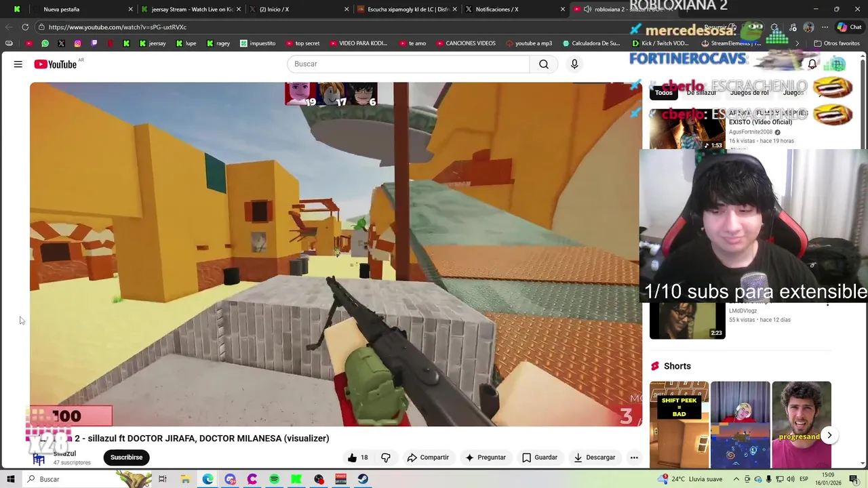Like the video with thumbs up
Screen dimensions: 868x488
357,457
